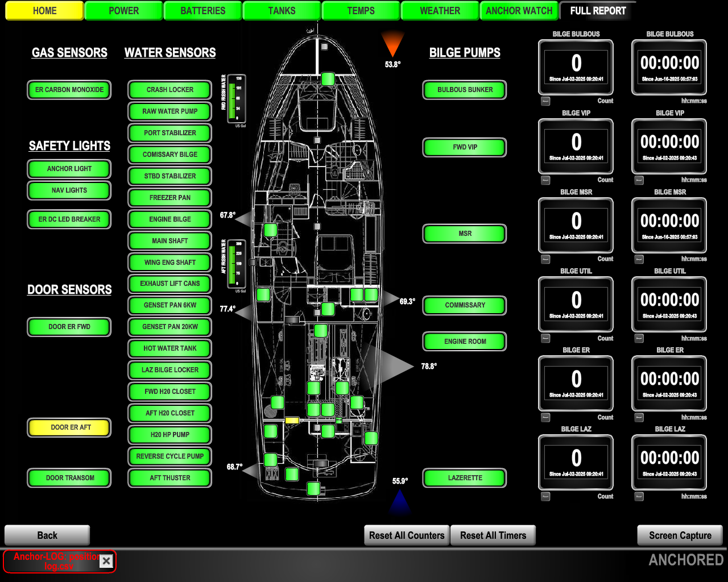Image resolution: width=728 pixels, height=582 pixels.
Task: Click the CRASH LOCKER water sensor
Action: pos(170,90)
